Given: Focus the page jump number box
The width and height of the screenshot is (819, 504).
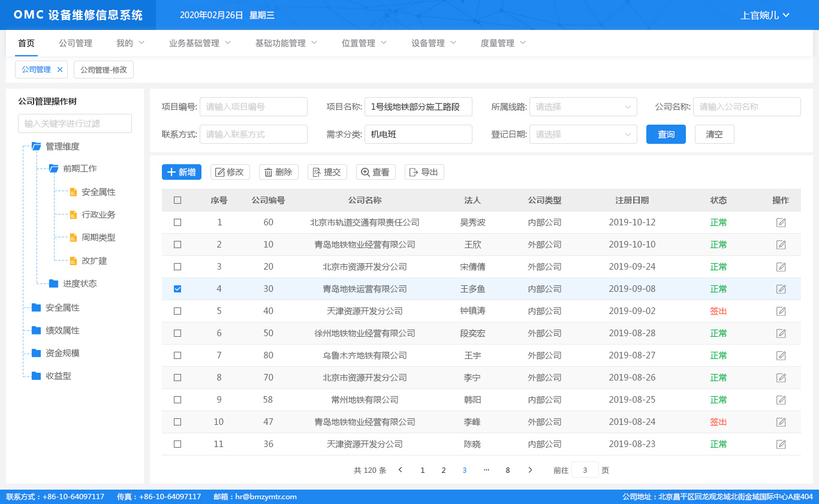Looking at the screenshot, I should point(585,470).
